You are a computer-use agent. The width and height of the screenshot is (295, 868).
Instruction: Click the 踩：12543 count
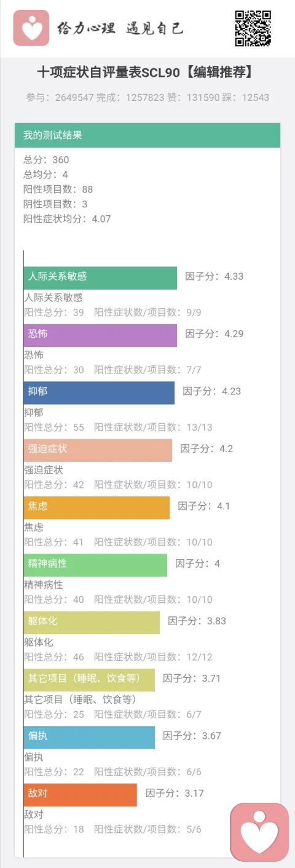[x=246, y=98]
